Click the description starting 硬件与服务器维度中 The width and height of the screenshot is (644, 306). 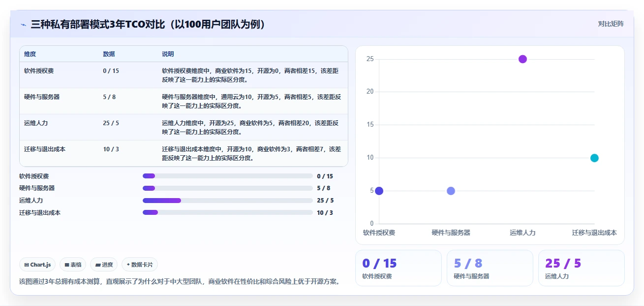(250, 101)
